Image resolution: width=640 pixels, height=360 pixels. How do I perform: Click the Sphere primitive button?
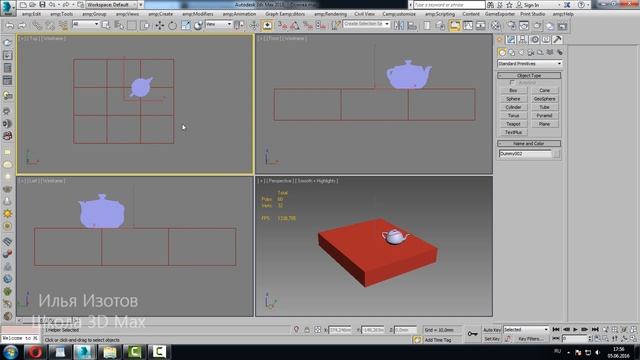click(x=513, y=99)
